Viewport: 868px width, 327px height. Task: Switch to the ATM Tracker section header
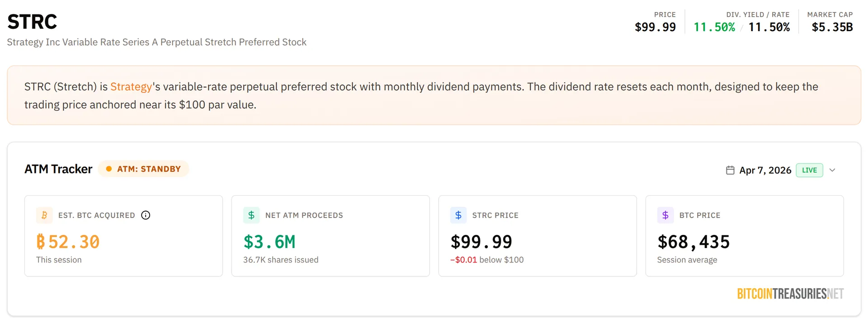(x=58, y=168)
